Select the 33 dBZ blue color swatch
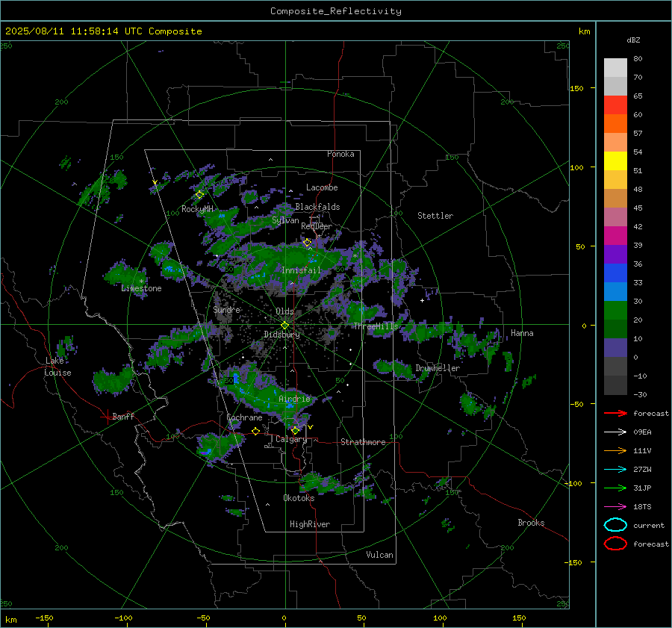This screenshot has width=672, height=628. (x=615, y=273)
